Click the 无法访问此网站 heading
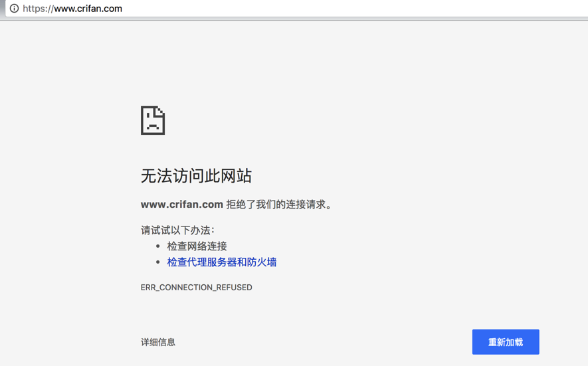The width and height of the screenshot is (588, 366). click(196, 176)
